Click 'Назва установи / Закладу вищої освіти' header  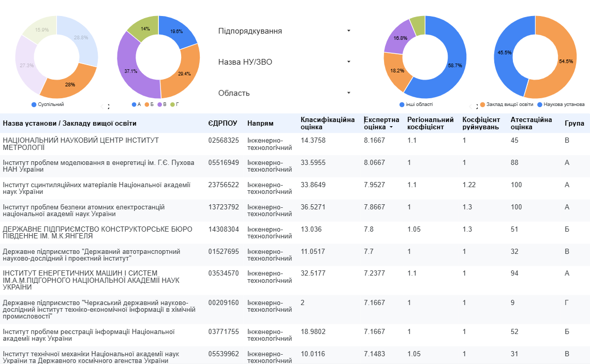(x=70, y=124)
